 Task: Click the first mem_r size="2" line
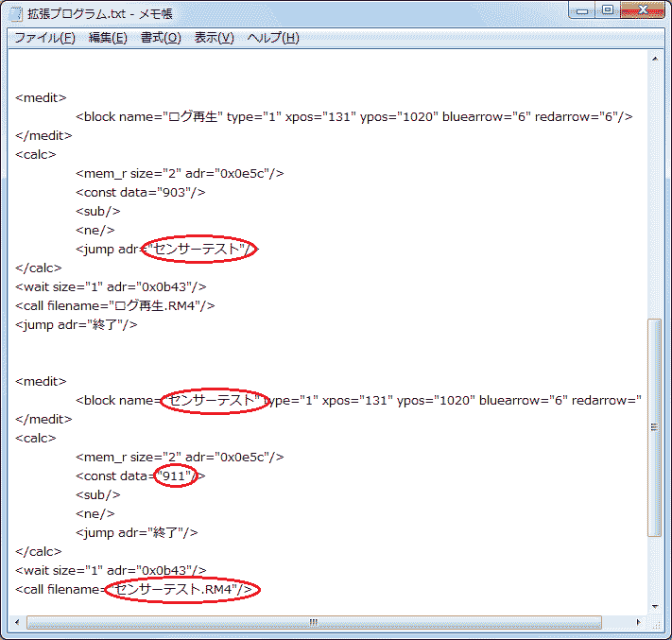(180, 174)
